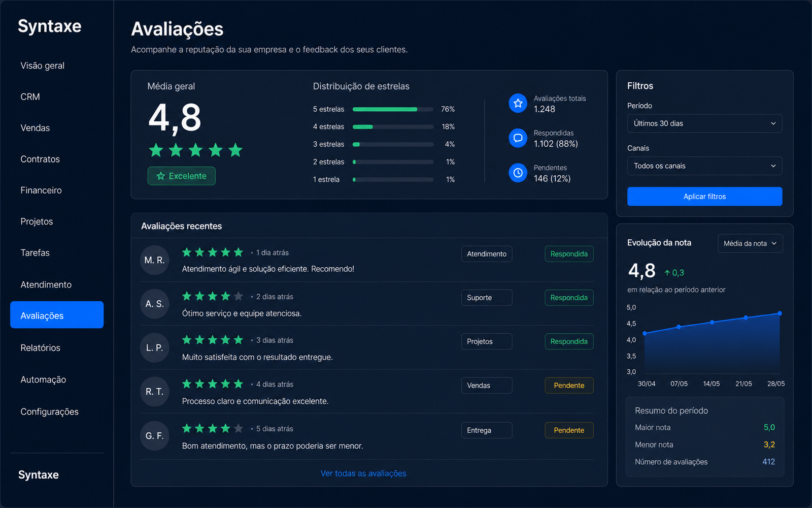
Task: Click A. S. reviewer avatar
Action: click(x=154, y=304)
